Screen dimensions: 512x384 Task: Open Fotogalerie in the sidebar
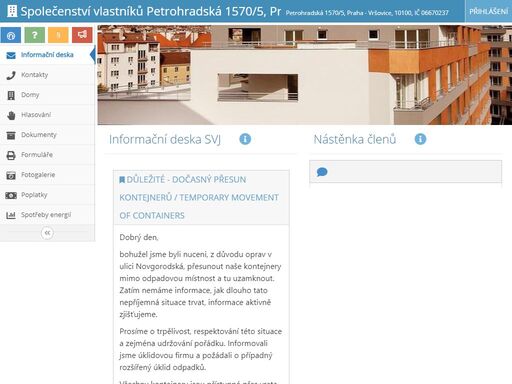point(47,175)
